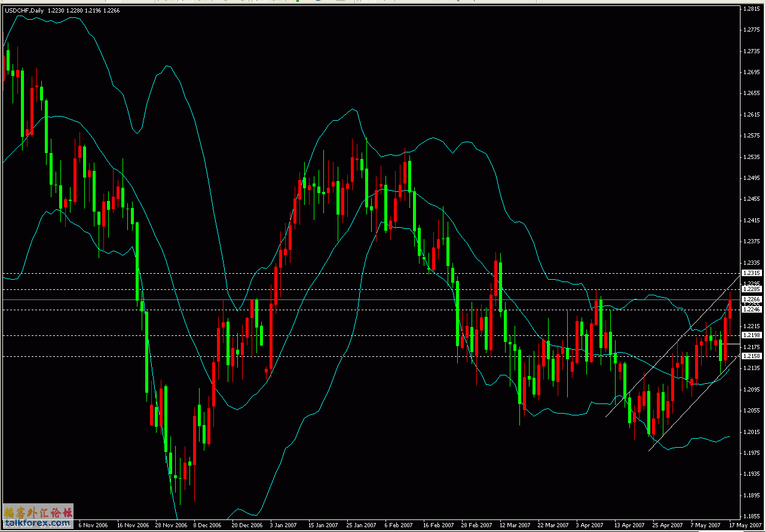Click the 16 Feb 2007 date label
765x532 pixels.
pyautogui.click(x=437, y=525)
